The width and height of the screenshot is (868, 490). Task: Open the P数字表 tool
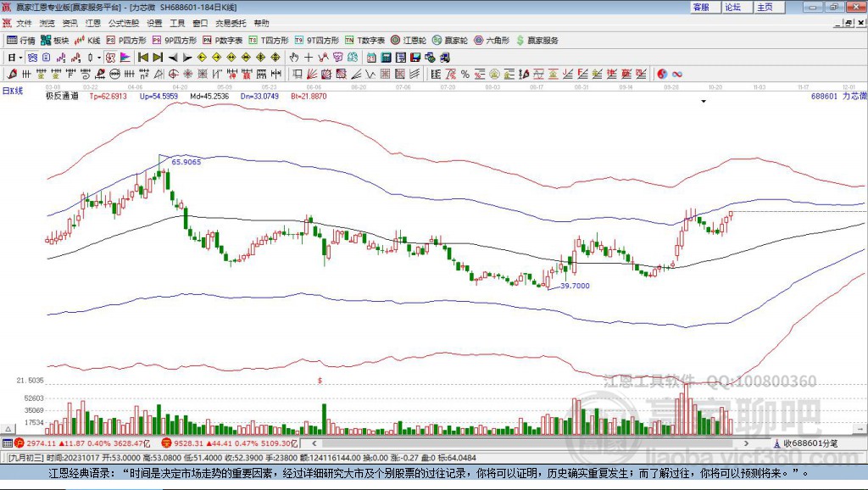(223, 41)
